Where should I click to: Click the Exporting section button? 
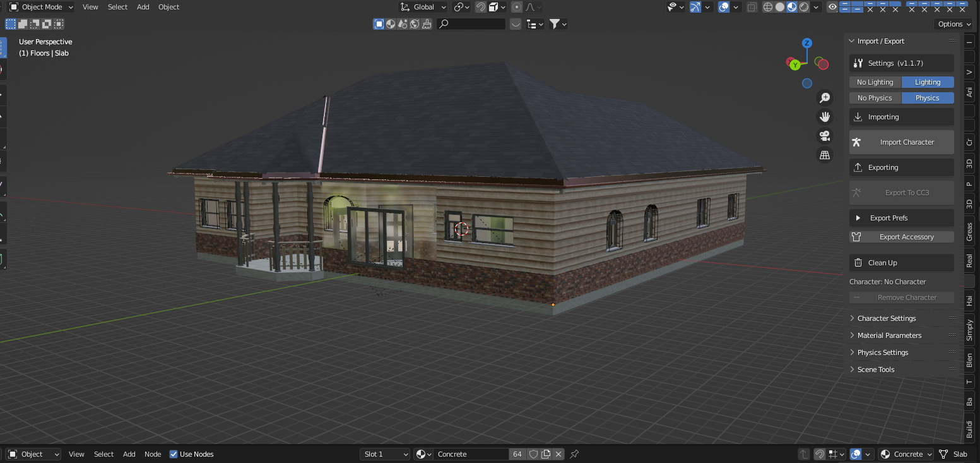click(901, 167)
